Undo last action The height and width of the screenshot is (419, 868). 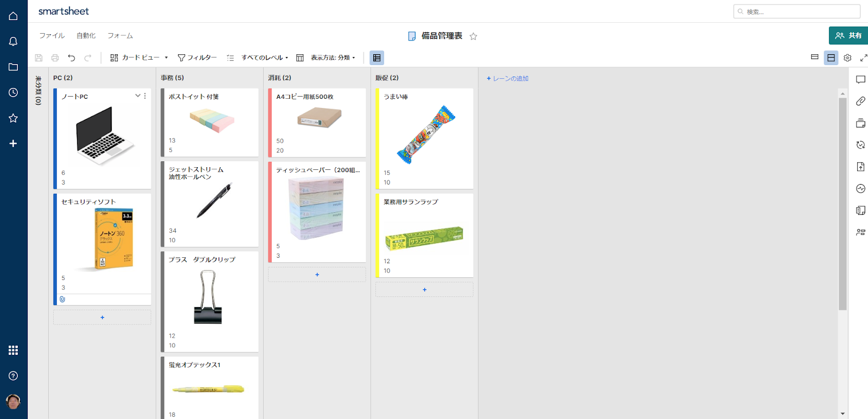coord(72,58)
